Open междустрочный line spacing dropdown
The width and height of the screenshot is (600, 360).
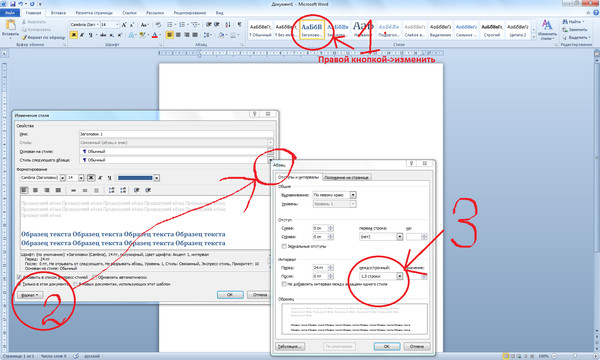click(399, 276)
